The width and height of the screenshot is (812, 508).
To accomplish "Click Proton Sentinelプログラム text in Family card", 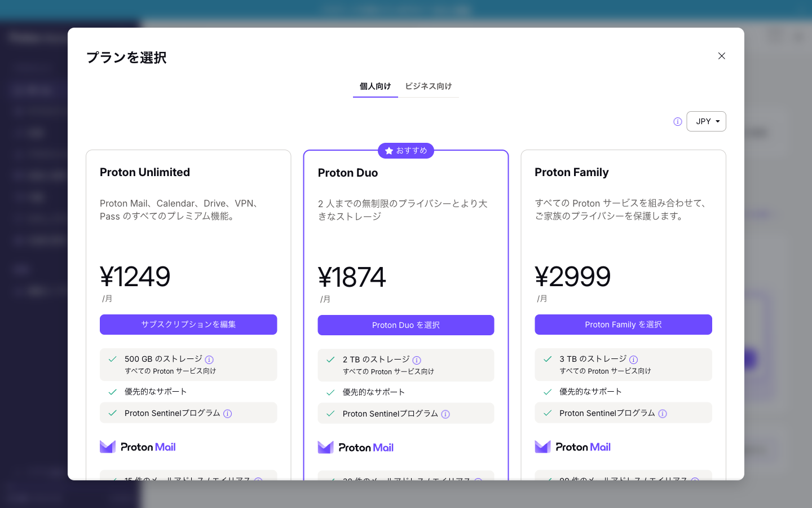I will (607, 413).
